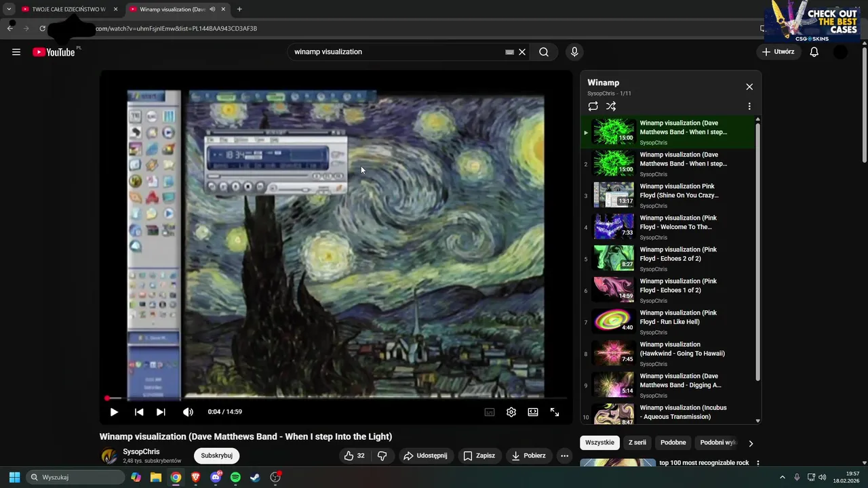The image size is (868, 488).
Task: Open options for top 100 recognizable rock video
Action: coord(758,464)
